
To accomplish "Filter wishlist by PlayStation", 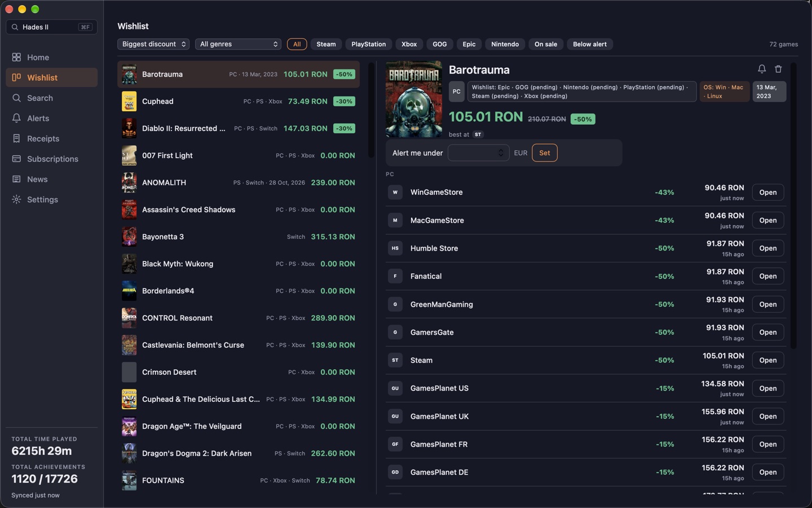I will point(369,44).
